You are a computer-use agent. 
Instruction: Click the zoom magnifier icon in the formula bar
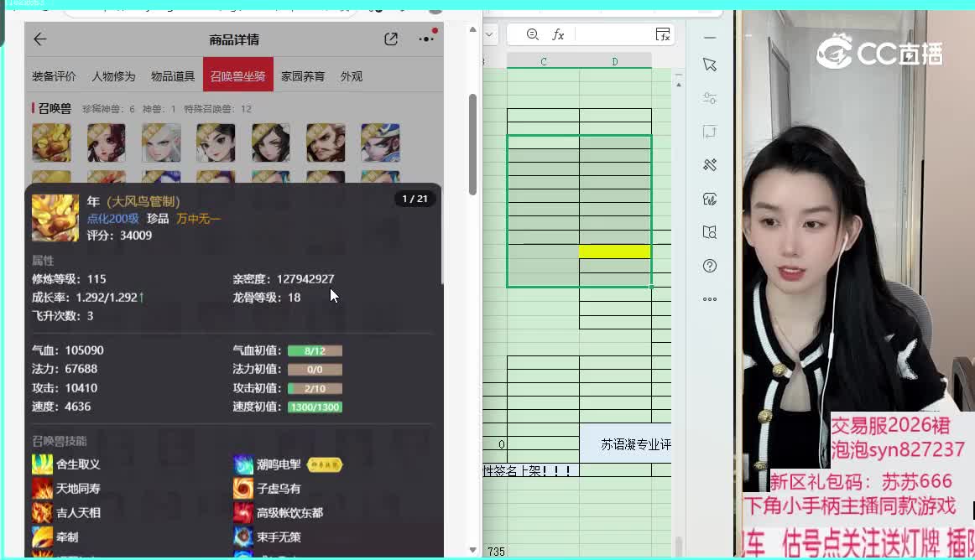(532, 34)
